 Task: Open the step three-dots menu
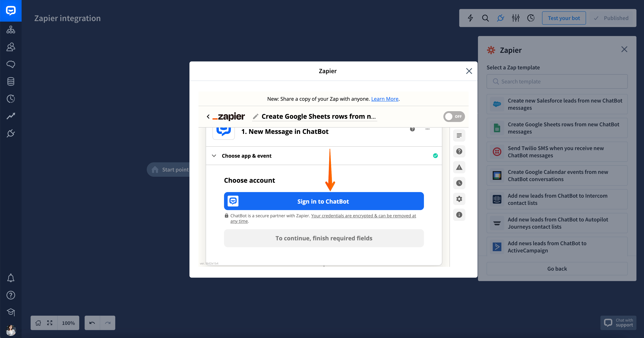pyautogui.click(x=428, y=129)
